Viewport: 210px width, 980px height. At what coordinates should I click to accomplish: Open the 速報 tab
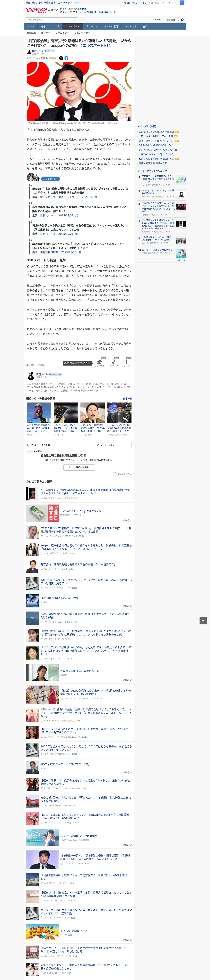[43, 27]
